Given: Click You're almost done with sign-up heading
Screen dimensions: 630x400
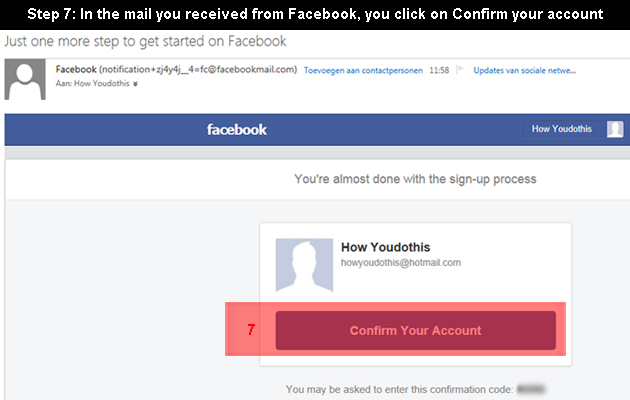Looking at the screenshot, I should pos(415,179).
